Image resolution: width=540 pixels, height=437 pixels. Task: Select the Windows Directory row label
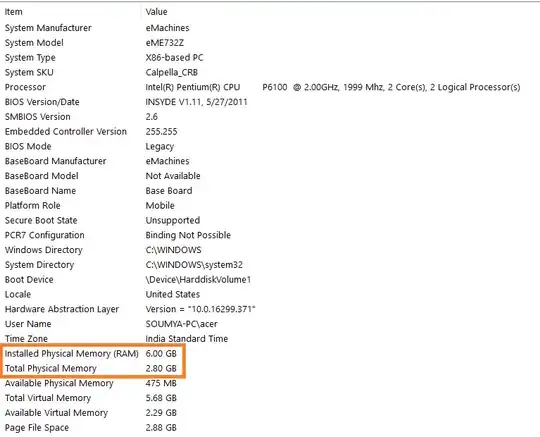tap(44, 250)
